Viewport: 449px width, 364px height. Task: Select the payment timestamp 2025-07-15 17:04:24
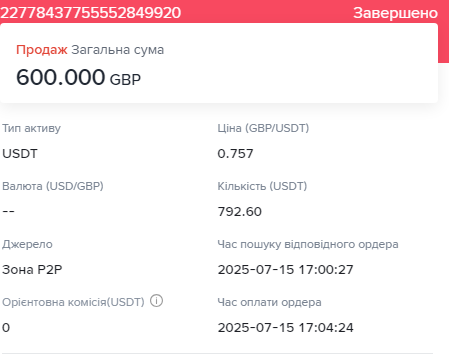[286, 328]
